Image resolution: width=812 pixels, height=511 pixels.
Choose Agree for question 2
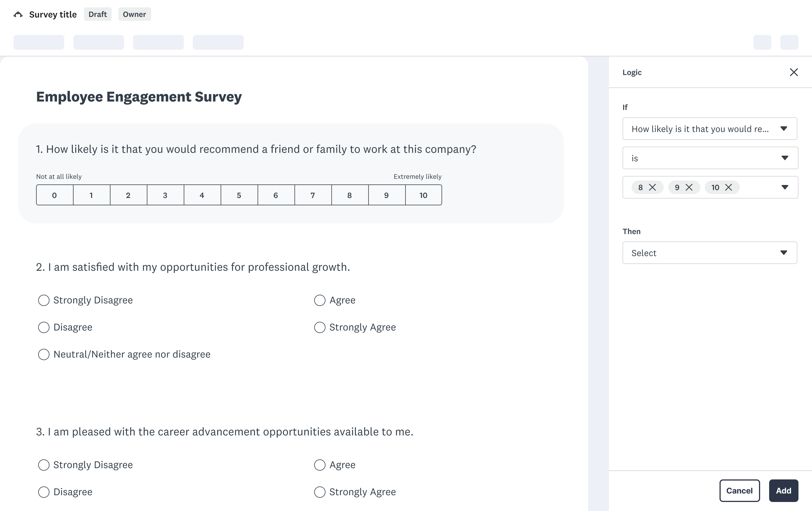click(x=320, y=300)
